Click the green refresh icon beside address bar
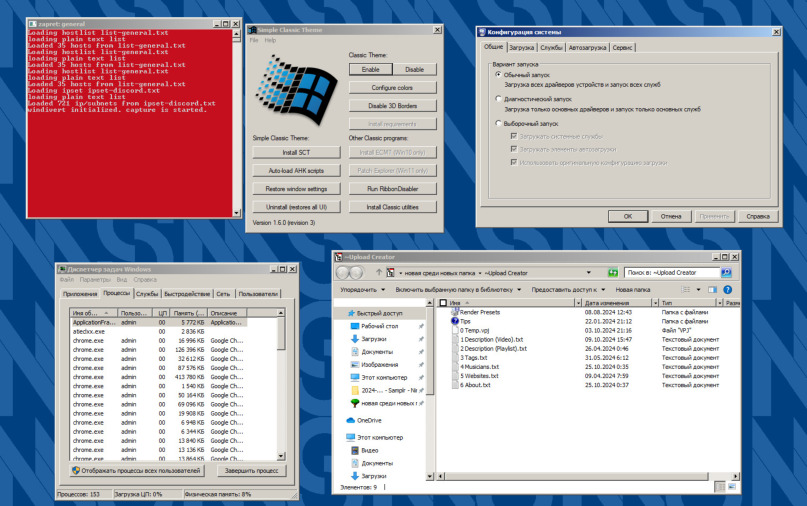Image resolution: width=807 pixels, height=506 pixels. pyautogui.click(x=612, y=272)
